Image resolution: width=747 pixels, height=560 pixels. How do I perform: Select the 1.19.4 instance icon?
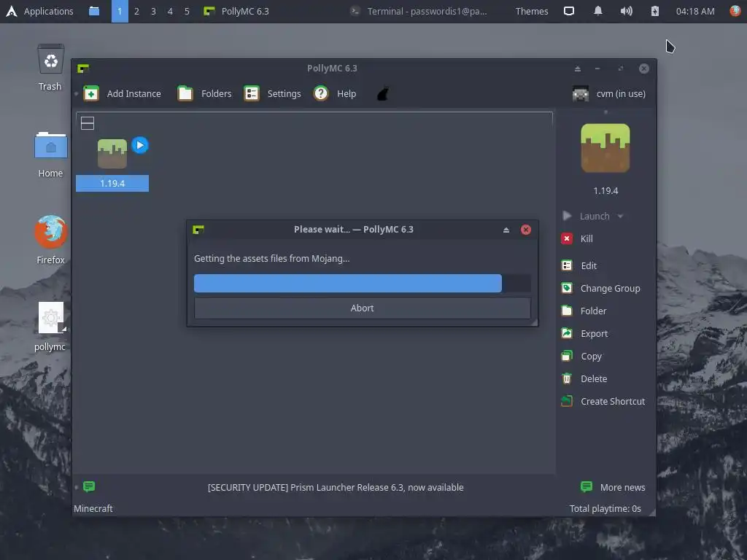(x=112, y=153)
